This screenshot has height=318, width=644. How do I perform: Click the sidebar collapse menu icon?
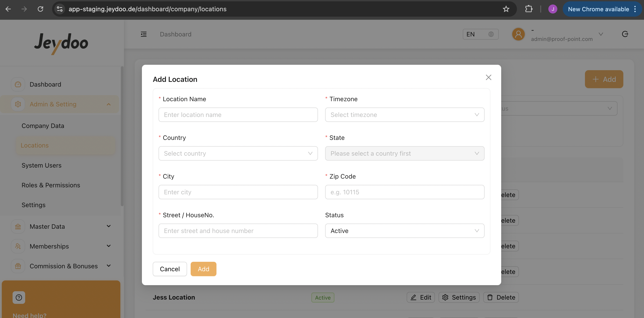143,34
